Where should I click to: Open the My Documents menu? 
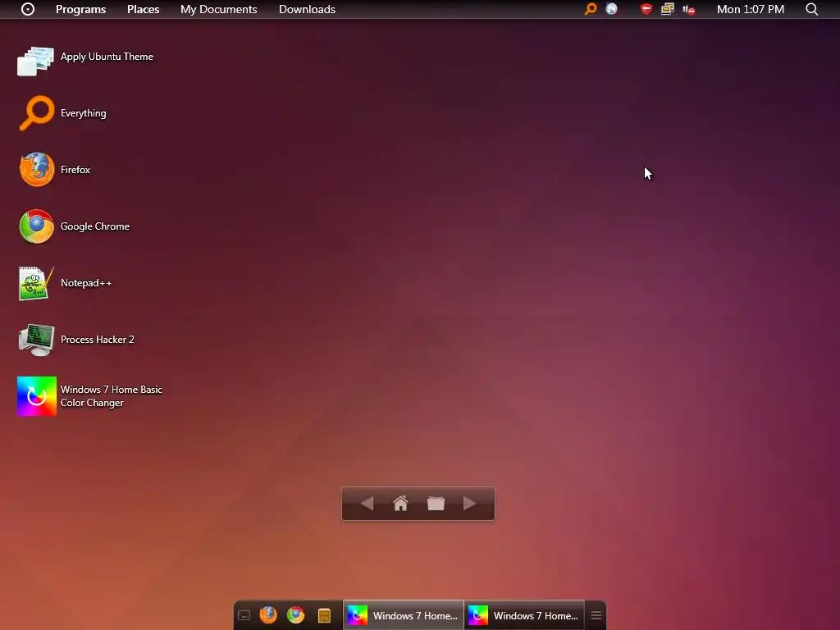pos(218,9)
